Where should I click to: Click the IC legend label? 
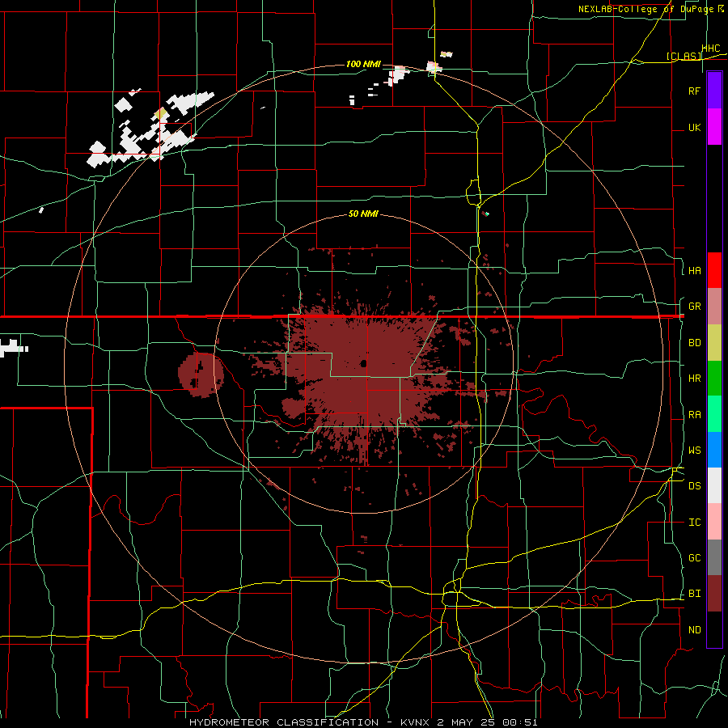694,523
